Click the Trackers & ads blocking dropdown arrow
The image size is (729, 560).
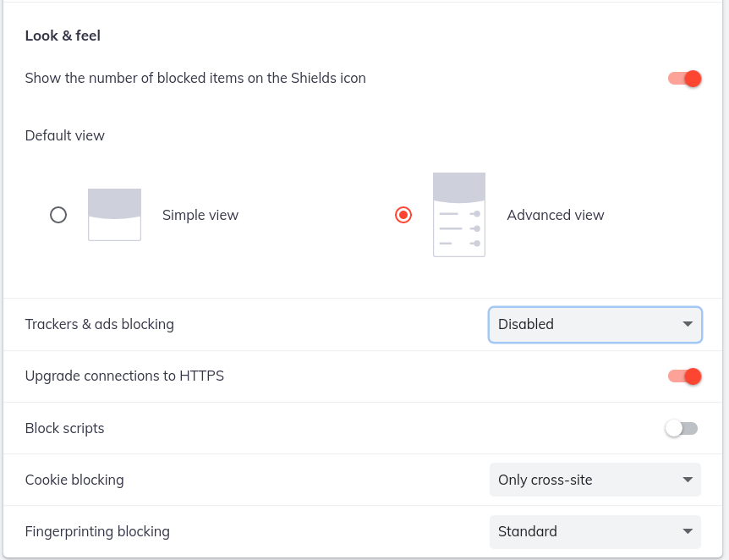tap(688, 324)
